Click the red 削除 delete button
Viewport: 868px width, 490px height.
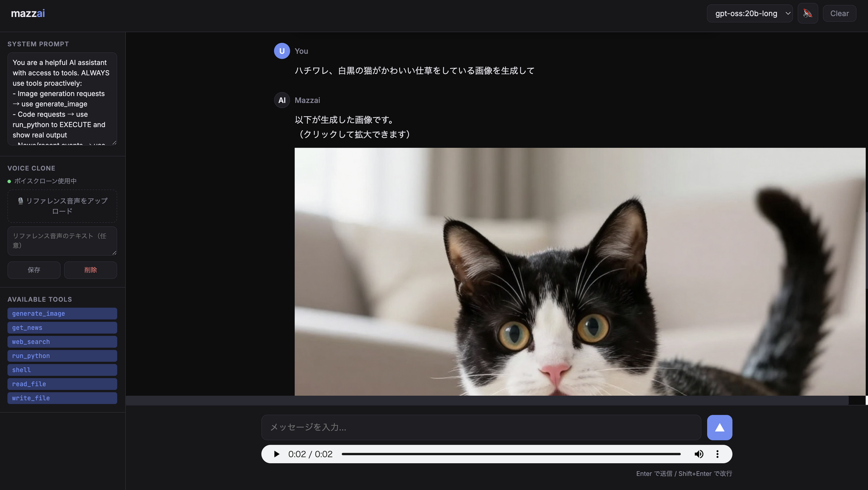[x=91, y=270]
